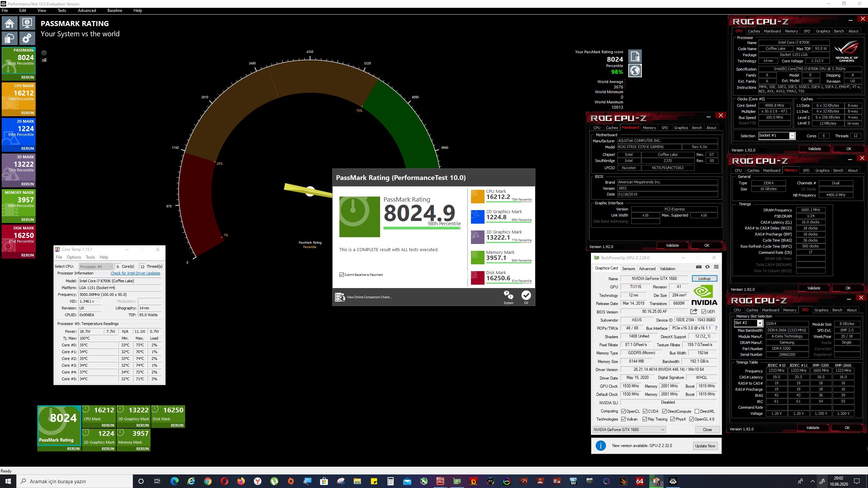Viewport: 868px width, 488px height.
Task: Open the GPU-Z hamburger menu icon
Action: 716,267
